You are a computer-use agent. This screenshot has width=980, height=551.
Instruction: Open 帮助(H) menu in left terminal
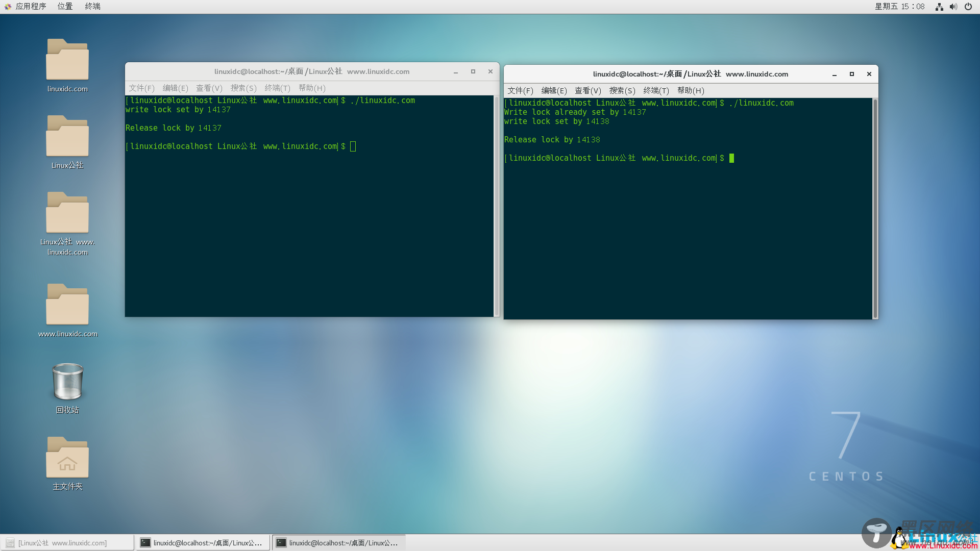tap(312, 88)
